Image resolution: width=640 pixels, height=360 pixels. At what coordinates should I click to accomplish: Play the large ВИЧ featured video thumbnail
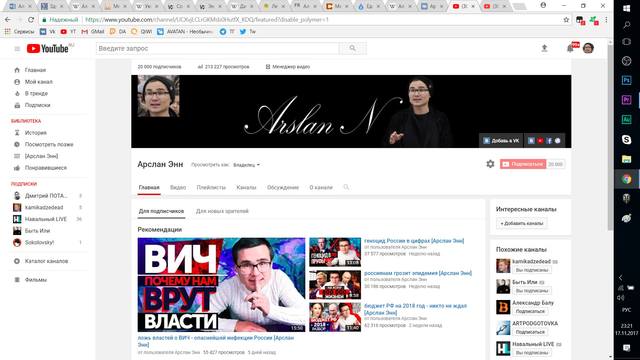point(221,284)
